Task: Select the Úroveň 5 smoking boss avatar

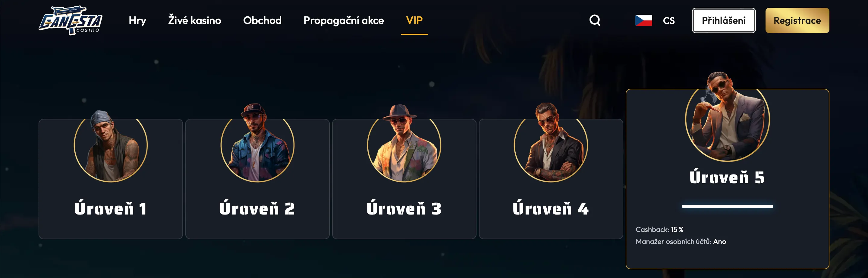Action: coord(728,116)
